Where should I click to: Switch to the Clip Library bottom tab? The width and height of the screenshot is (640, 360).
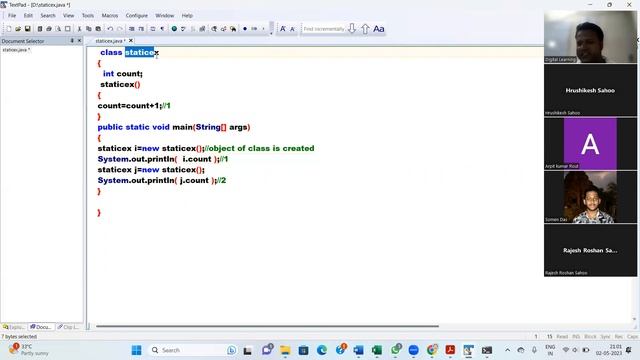click(x=68, y=327)
